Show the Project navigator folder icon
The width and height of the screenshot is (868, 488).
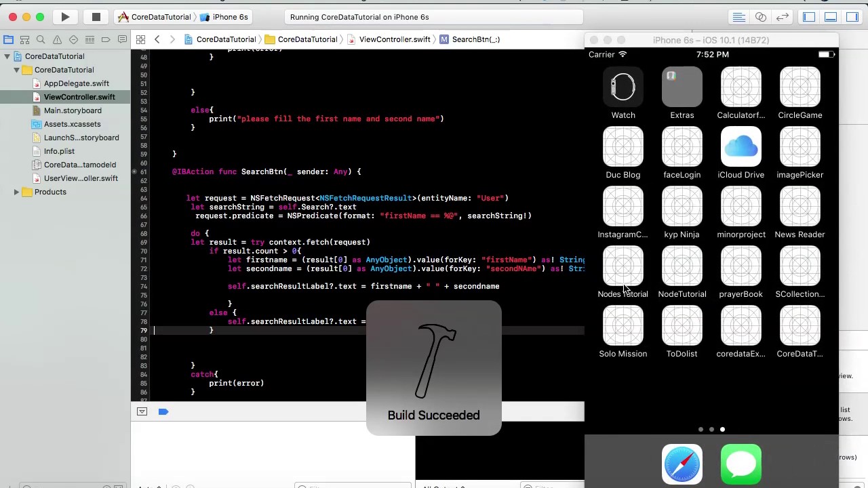pyautogui.click(x=8, y=40)
